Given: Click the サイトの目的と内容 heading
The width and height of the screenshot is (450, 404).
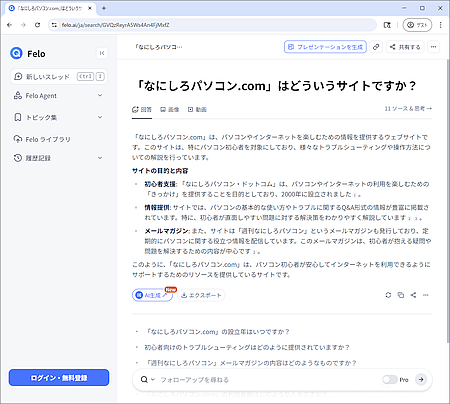Looking at the screenshot, I should [x=160, y=171].
